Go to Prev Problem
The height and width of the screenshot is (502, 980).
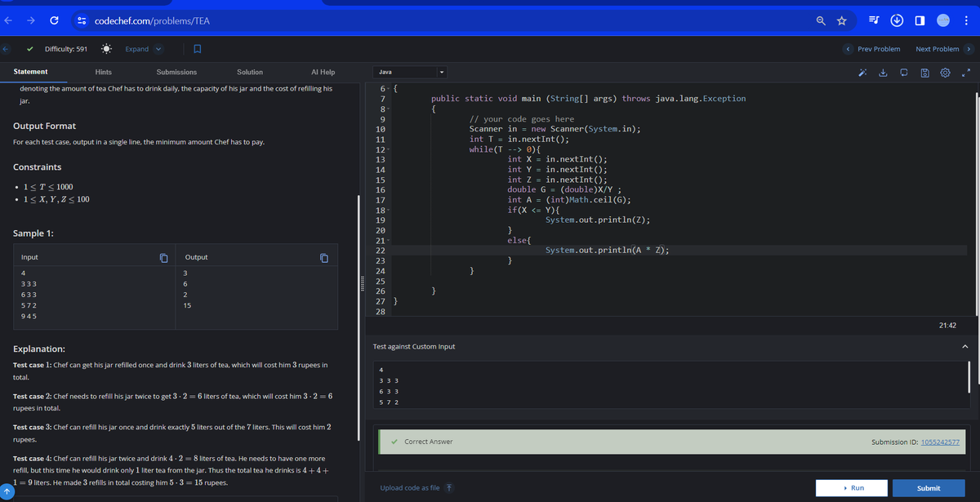click(x=872, y=49)
